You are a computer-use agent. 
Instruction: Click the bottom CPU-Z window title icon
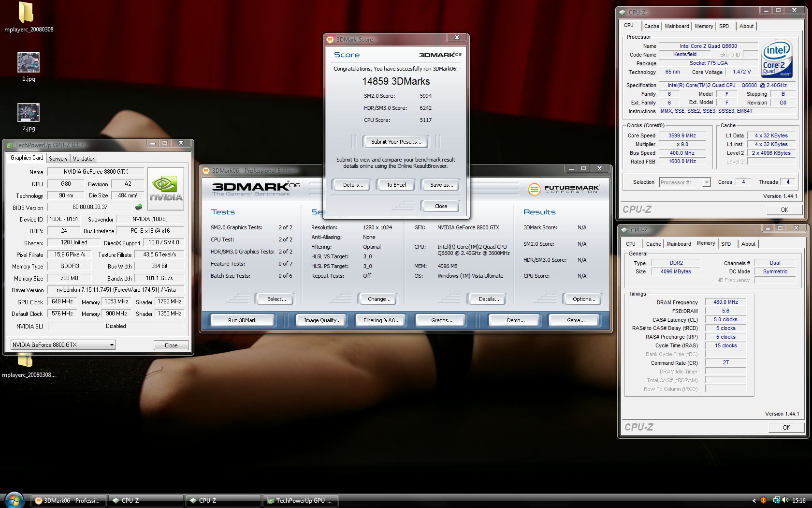[624, 230]
